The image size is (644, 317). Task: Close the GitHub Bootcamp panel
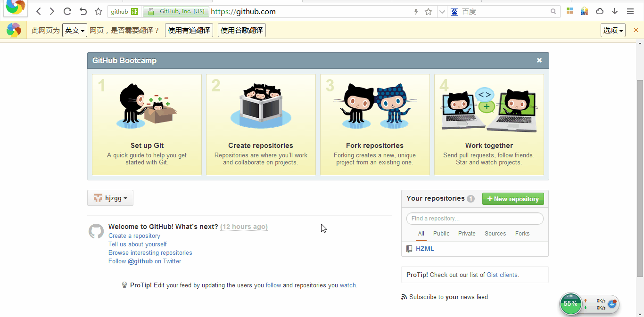click(539, 60)
